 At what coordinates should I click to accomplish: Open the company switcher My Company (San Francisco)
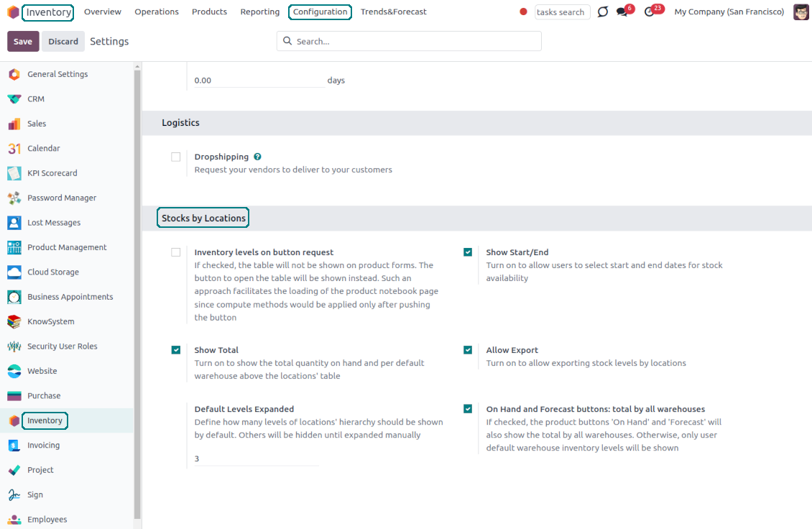[729, 12]
